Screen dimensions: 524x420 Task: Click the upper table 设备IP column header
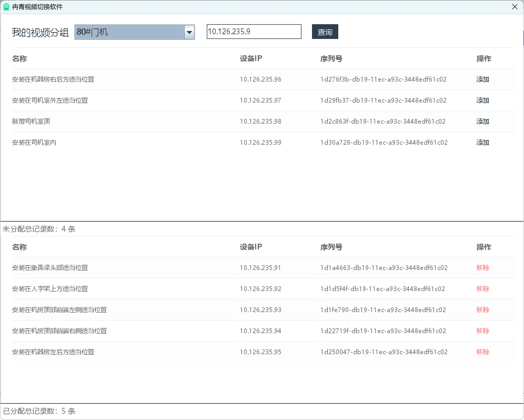coord(251,58)
